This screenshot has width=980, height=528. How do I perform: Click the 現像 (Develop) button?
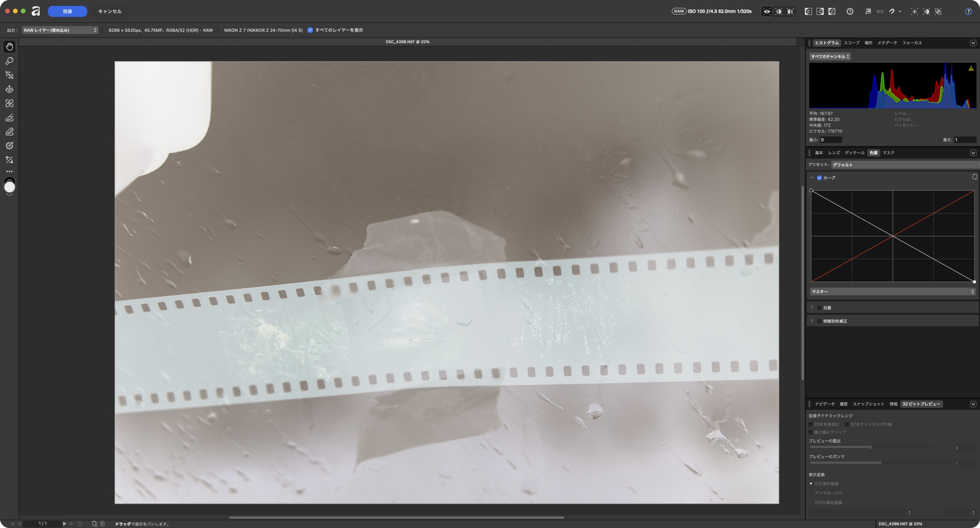[x=67, y=11]
